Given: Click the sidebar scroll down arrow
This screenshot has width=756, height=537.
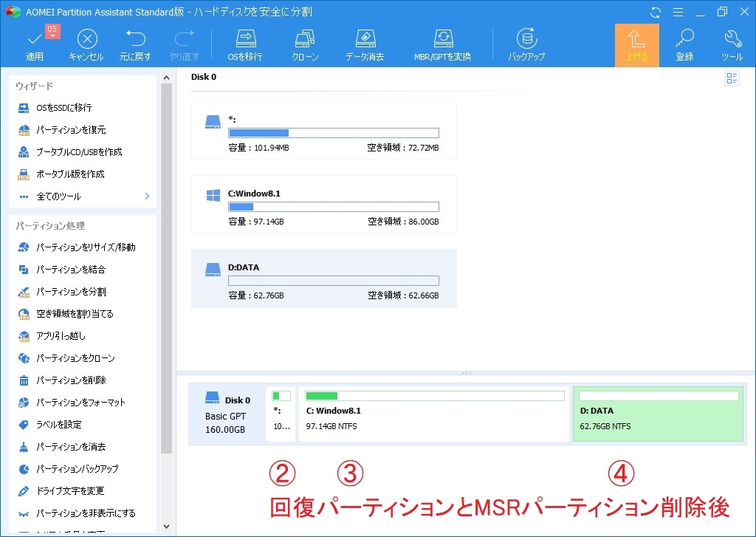Looking at the screenshot, I should (166, 527).
